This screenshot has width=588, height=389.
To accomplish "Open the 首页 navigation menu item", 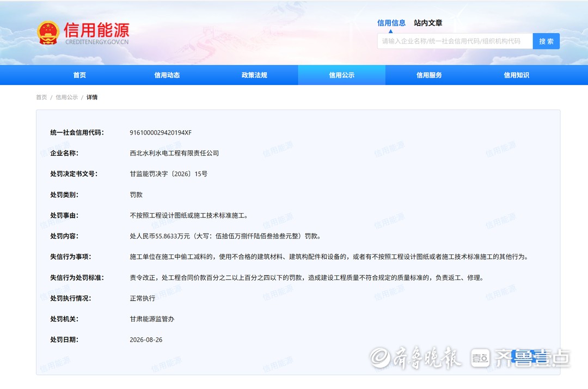I will point(79,75).
